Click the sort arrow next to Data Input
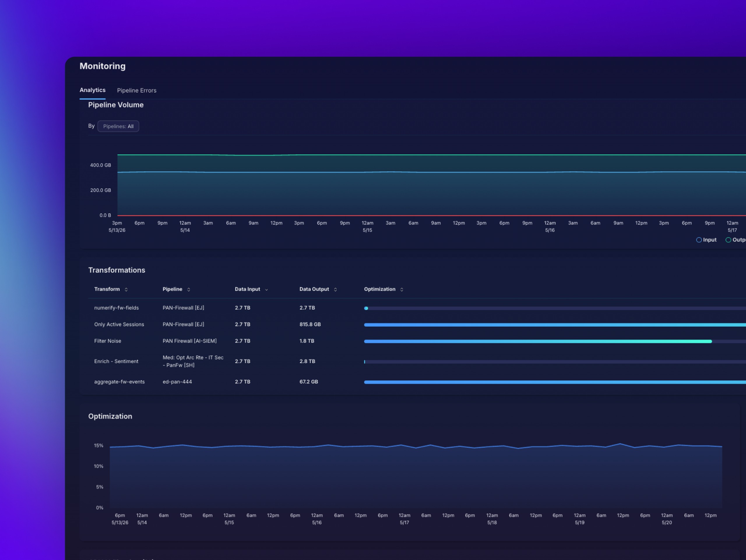Image resolution: width=746 pixels, height=560 pixels. click(266, 290)
